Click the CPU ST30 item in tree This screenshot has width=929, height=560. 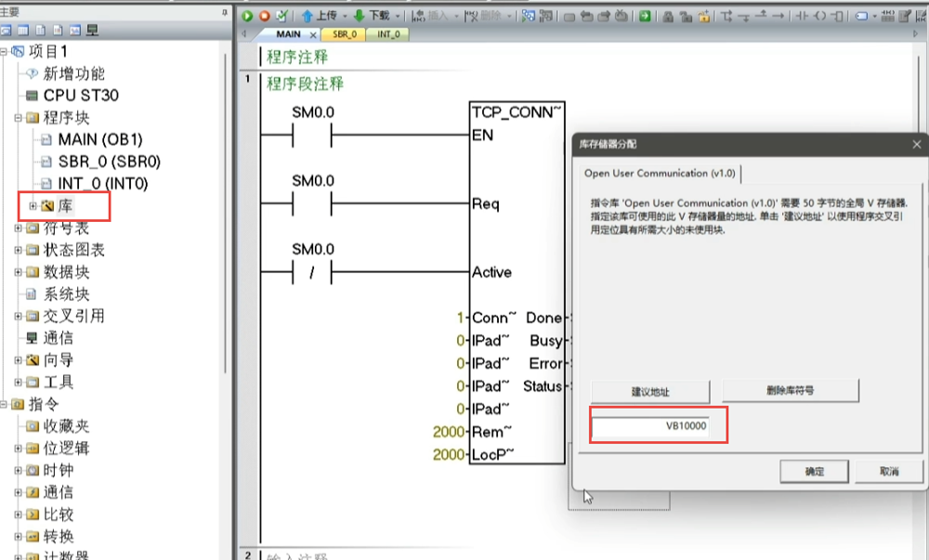pyautogui.click(x=81, y=96)
